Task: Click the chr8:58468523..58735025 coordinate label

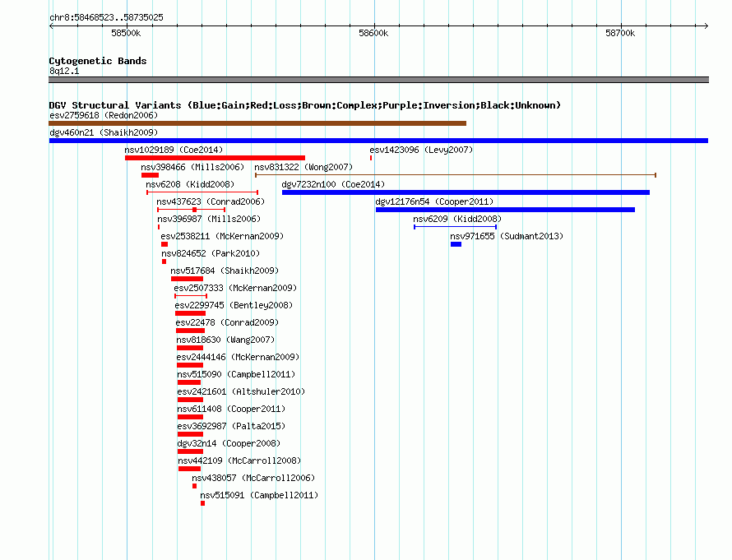Action: 106,17
